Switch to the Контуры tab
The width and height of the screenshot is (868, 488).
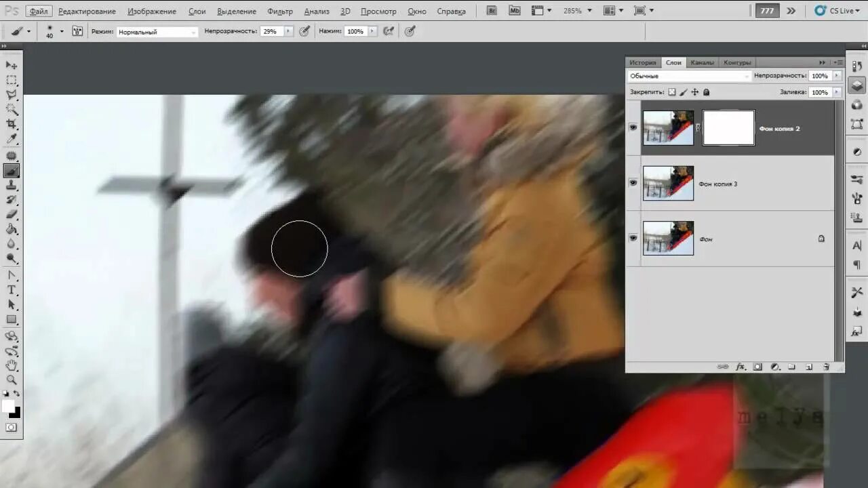tap(737, 62)
